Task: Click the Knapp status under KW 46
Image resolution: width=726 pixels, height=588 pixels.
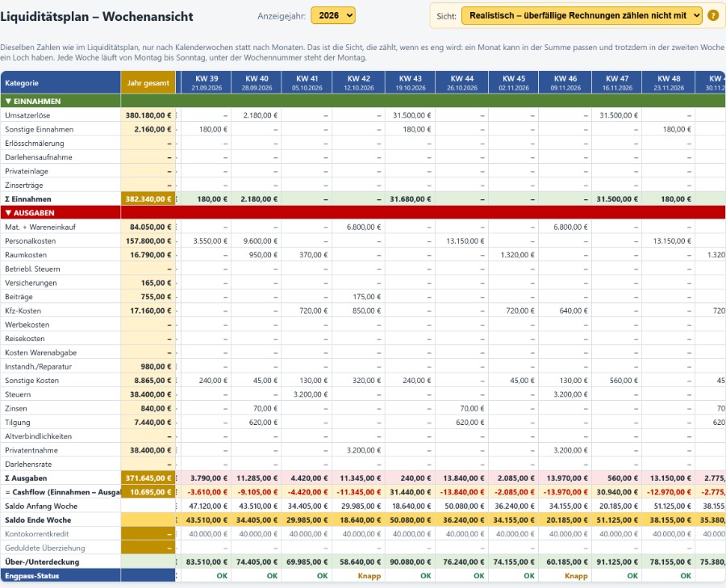Action: 576,576
